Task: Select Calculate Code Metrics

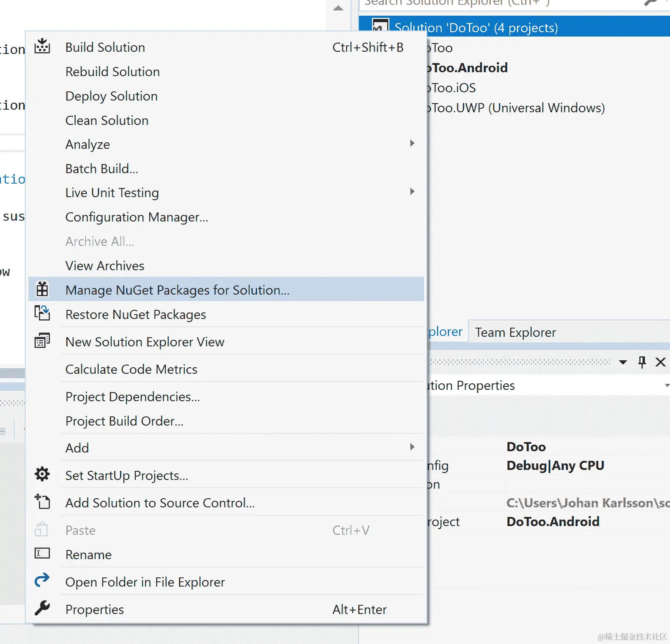Action: (x=226, y=369)
